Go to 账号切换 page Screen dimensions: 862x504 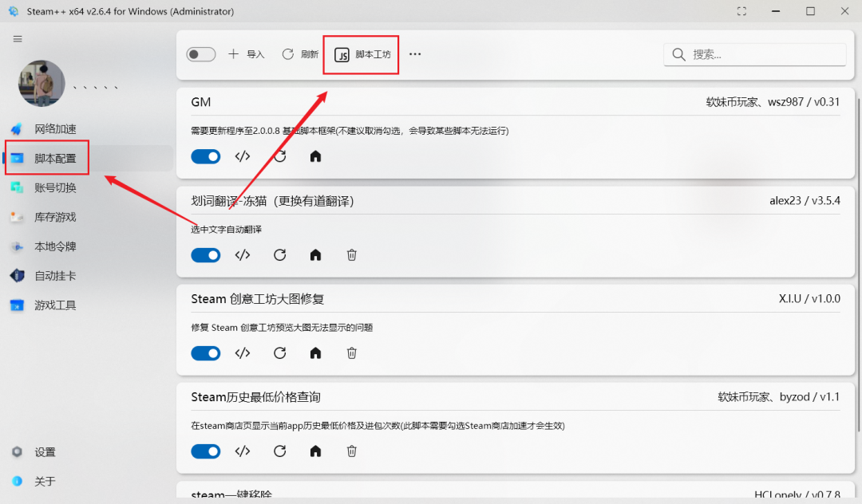point(55,187)
